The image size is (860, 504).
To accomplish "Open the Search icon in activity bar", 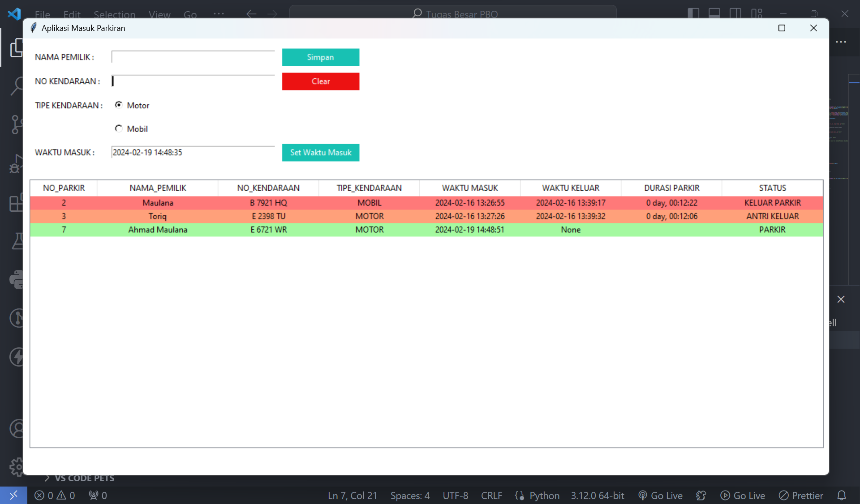I will click(16, 85).
